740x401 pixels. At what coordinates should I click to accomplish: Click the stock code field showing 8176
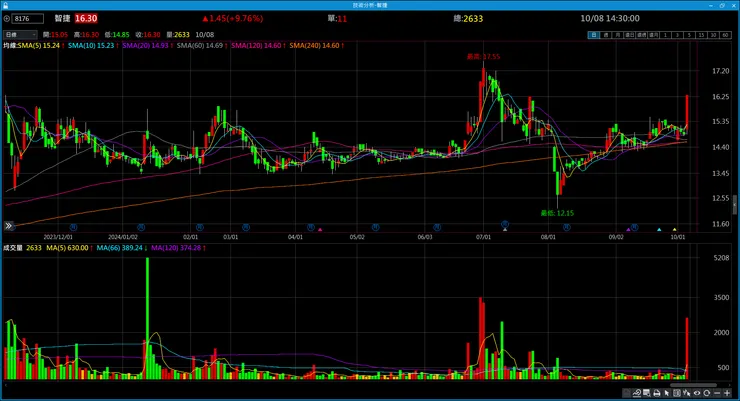tap(27, 19)
